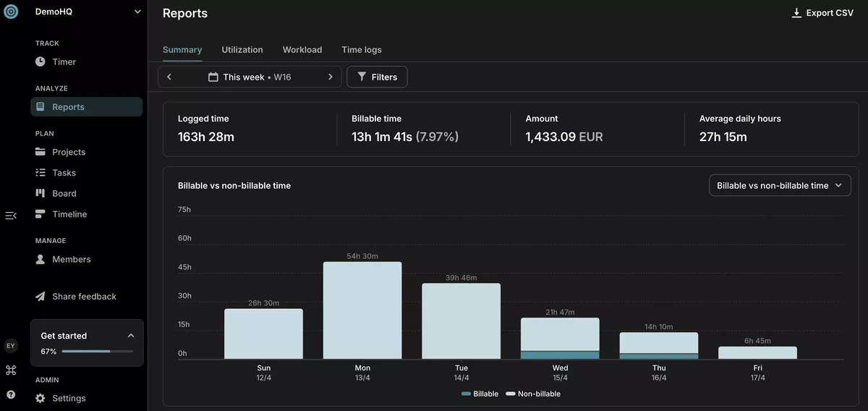Switch to the Time logs tab
Viewport: 868px width, 411px height.
click(362, 50)
